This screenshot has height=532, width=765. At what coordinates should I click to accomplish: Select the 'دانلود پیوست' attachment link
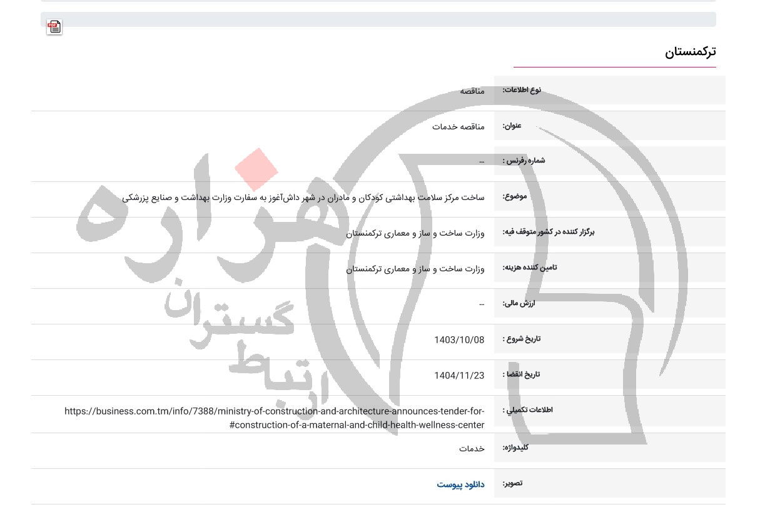pyautogui.click(x=461, y=484)
